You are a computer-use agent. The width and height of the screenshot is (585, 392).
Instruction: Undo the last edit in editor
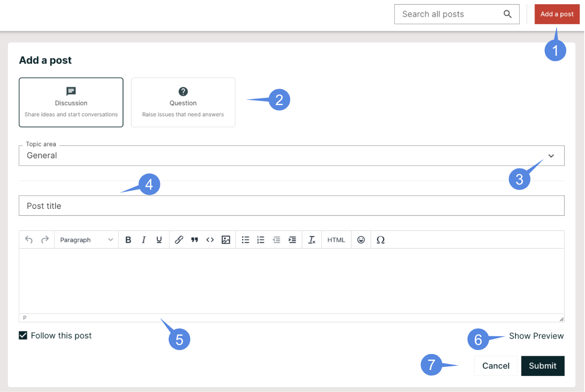tap(29, 240)
